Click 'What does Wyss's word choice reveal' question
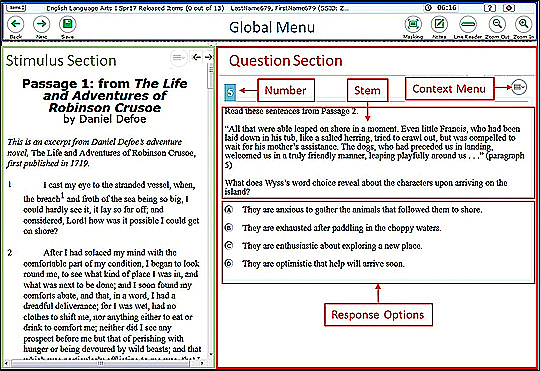This screenshot has width=540, height=371. pos(366,187)
